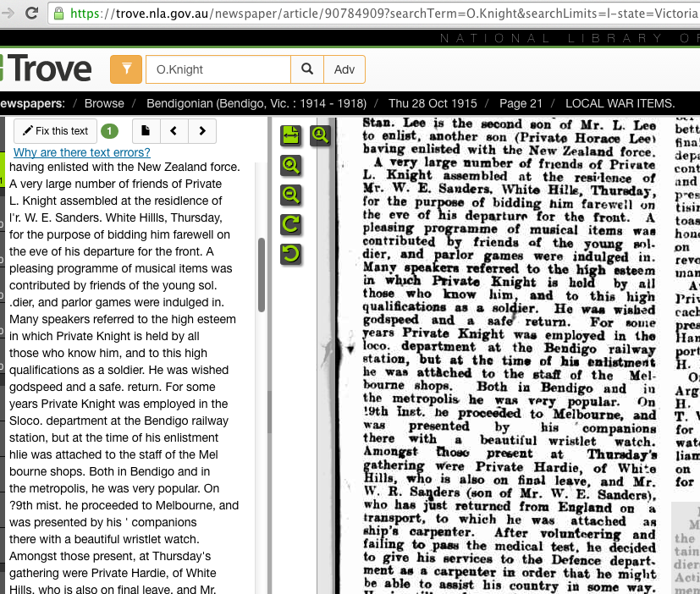Click line 'for the purpose of bidding him farewell on'

point(119,234)
